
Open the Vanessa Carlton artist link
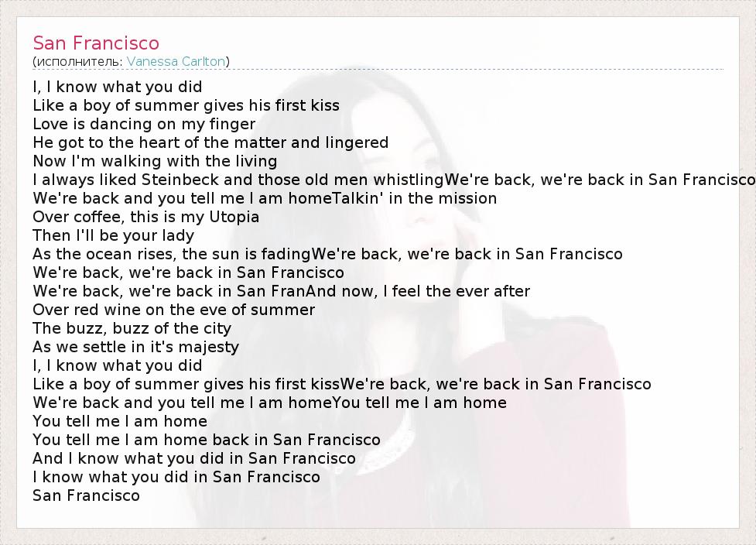(x=176, y=61)
